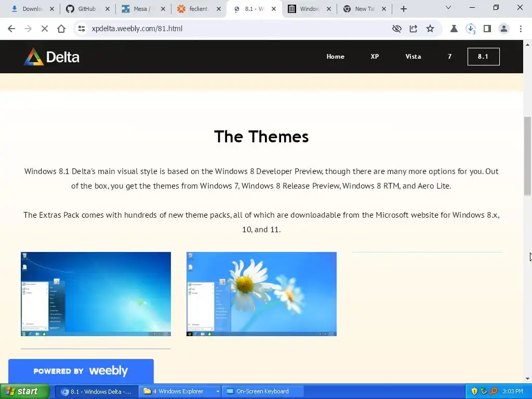Bookmark this page with the star icon
Viewport: 532px width, 399px height.
pyautogui.click(x=430, y=29)
